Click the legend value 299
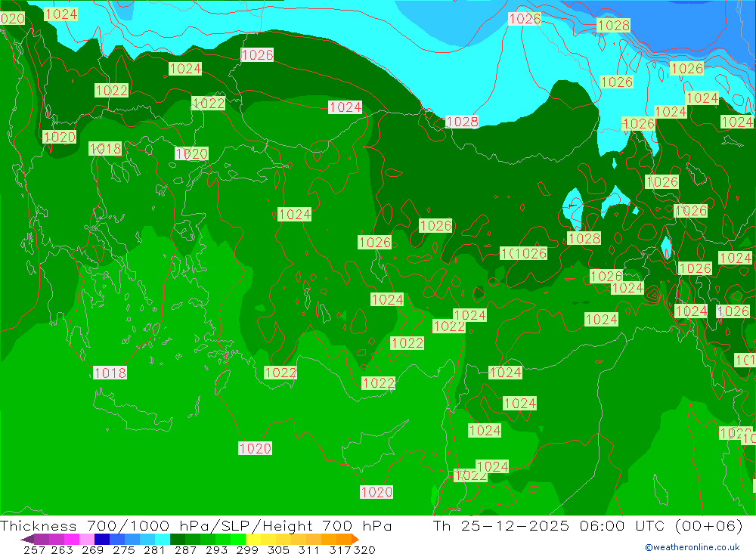This screenshot has height=554, width=756. click(x=247, y=549)
